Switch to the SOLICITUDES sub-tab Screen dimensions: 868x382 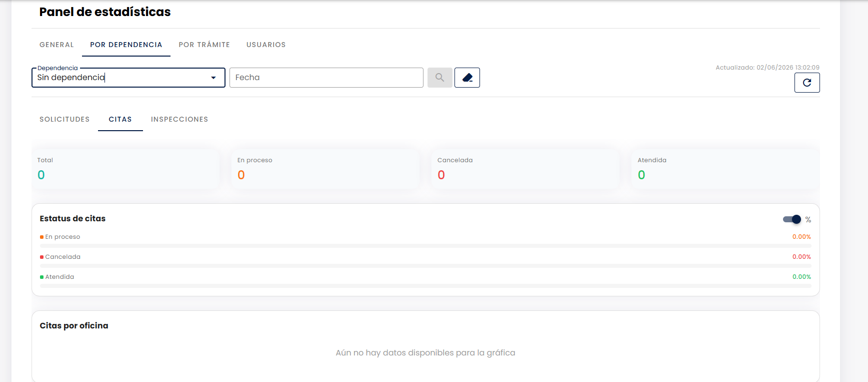tap(64, 119)
